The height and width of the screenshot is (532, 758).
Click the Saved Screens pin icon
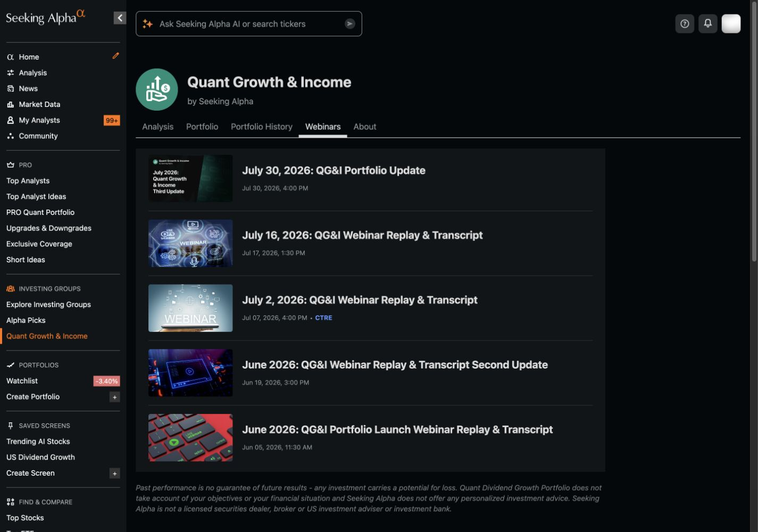tap(10, 426)
